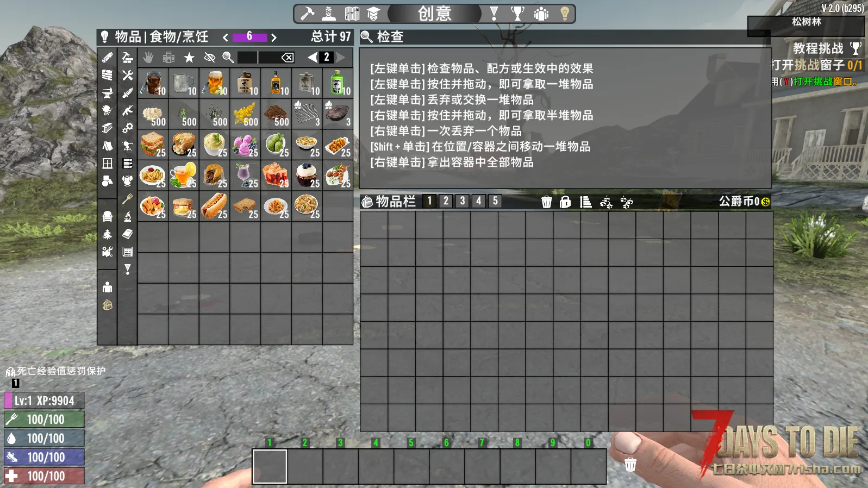Select the armor vest clothing category

[127, 181]
